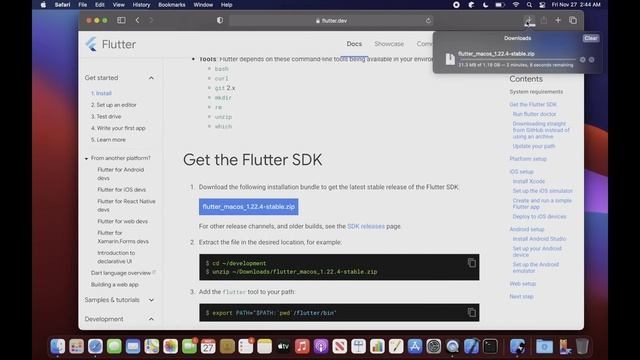
Task: Open Control Center in menu bar
Action: [x=542, y=5]
